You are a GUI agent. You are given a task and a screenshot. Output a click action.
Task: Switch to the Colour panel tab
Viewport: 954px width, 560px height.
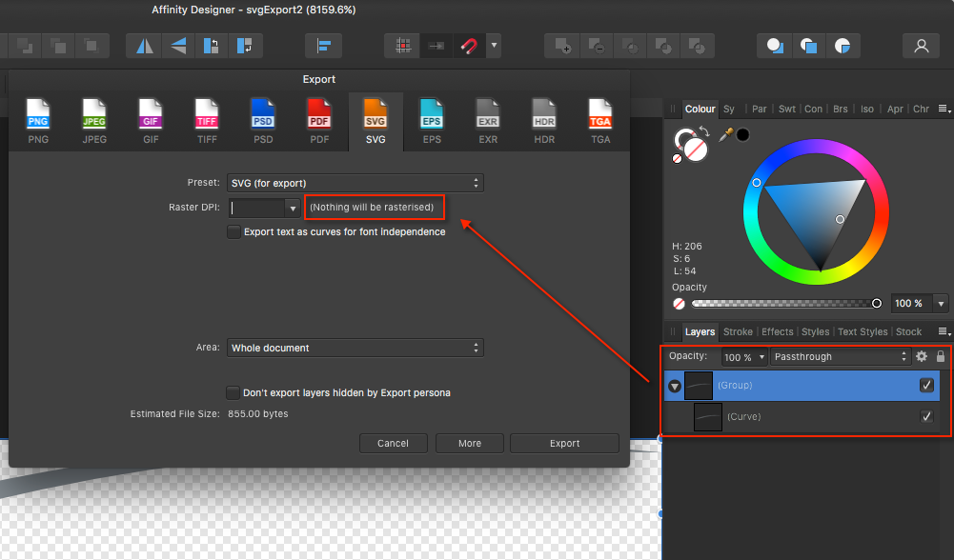tap(700, 109)
